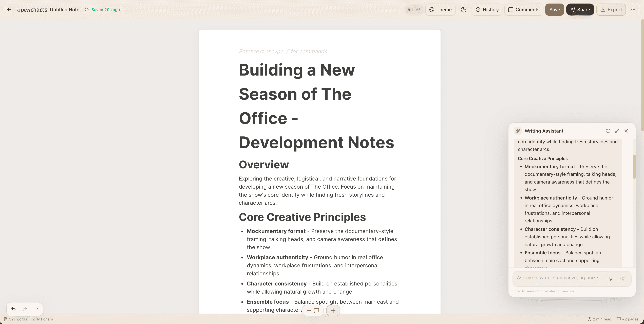Open the Comments panel
The width and height of the screenshot is (644, 324).
tap(523, 10)
